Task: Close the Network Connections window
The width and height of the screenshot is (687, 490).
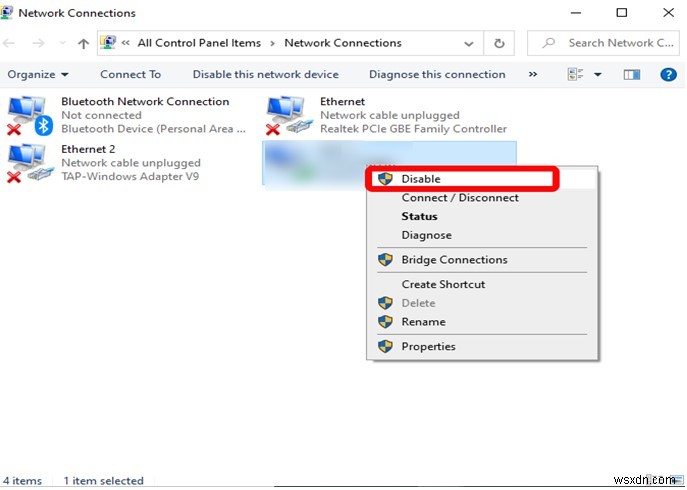Action: point(668,13)
